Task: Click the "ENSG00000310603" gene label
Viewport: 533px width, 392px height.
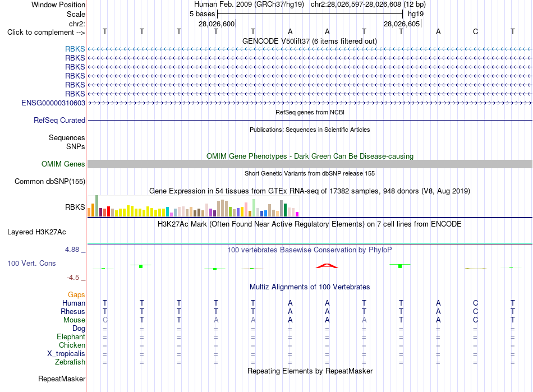Action: 53,103
